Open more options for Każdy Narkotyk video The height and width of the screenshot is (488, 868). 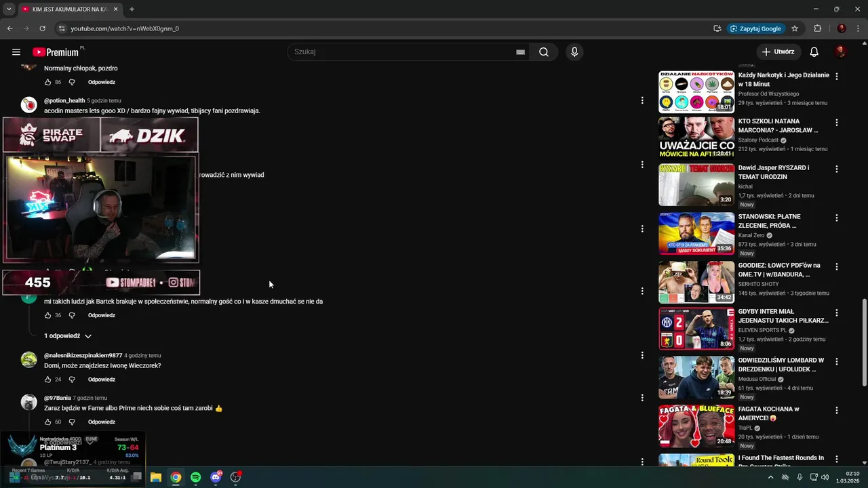[837, 77]
